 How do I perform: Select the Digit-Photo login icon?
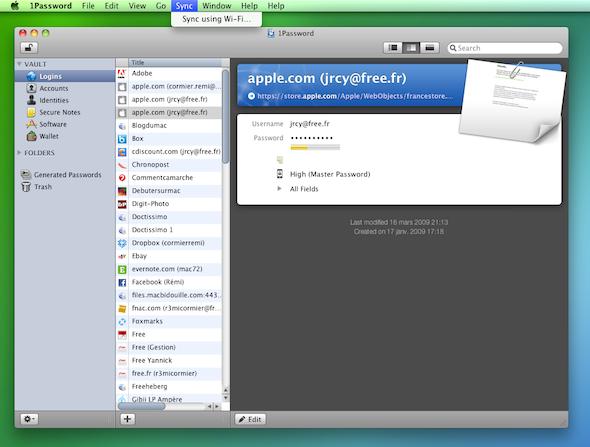click(122, 204)
